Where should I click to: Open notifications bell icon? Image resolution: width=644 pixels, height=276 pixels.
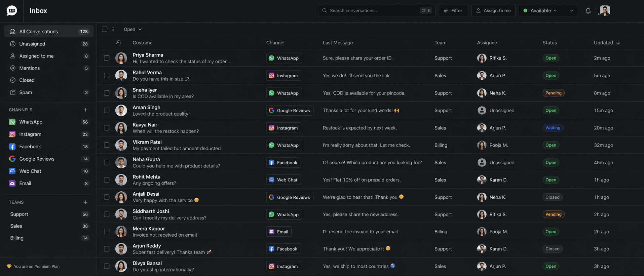tap(588, 11)
